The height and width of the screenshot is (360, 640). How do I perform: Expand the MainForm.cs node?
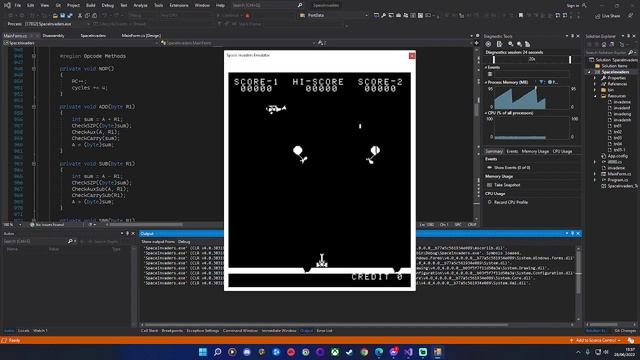(595, 174)
